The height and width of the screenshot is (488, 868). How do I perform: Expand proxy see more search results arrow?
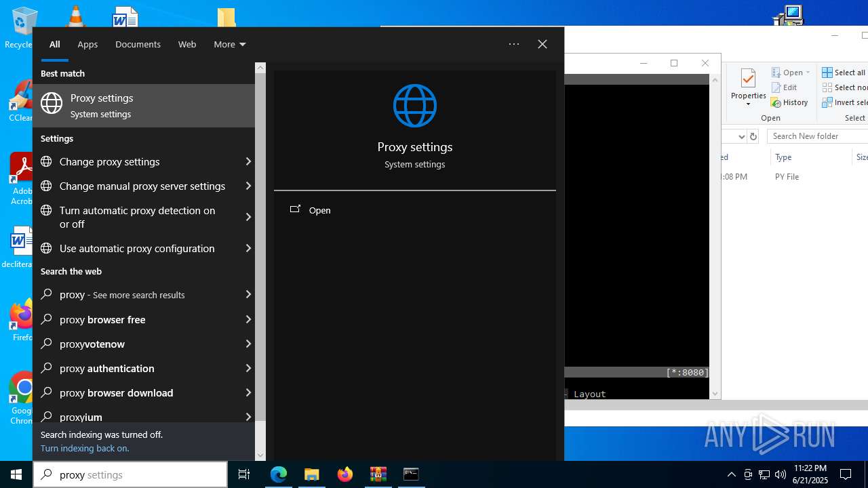point(248,294)
